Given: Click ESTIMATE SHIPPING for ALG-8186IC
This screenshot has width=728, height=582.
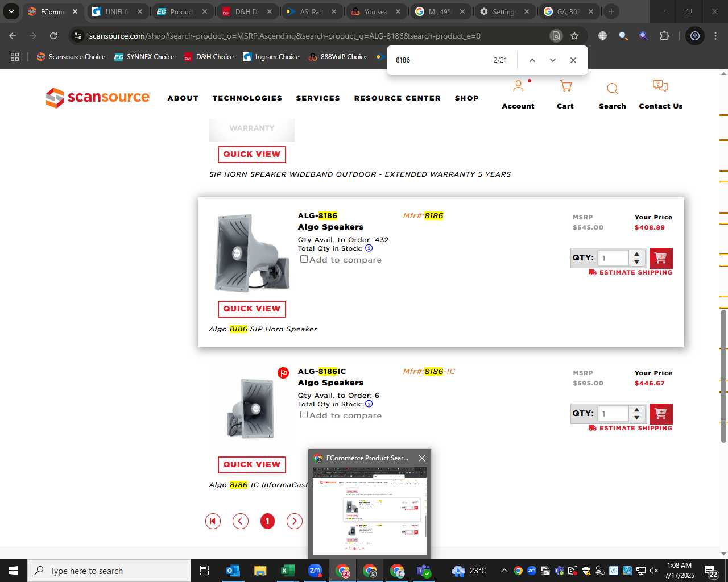Looking at the screenshot, I should pyautogui.click(x=631, y=428).
